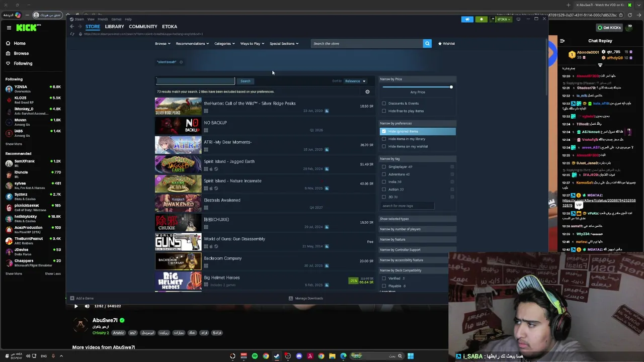Screen dimensions: 644x362
Task: Check Hide free to play items
Action: click(x=384, y=111)
